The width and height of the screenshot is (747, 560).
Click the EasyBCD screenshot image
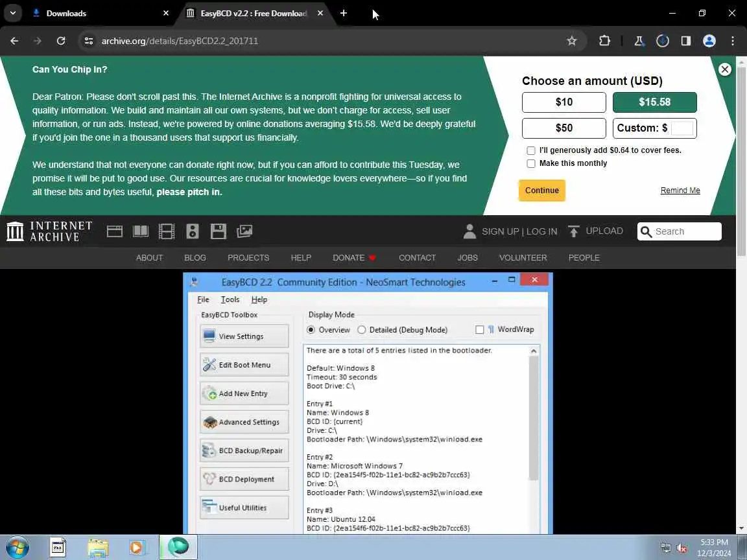(x=368, y=403)
